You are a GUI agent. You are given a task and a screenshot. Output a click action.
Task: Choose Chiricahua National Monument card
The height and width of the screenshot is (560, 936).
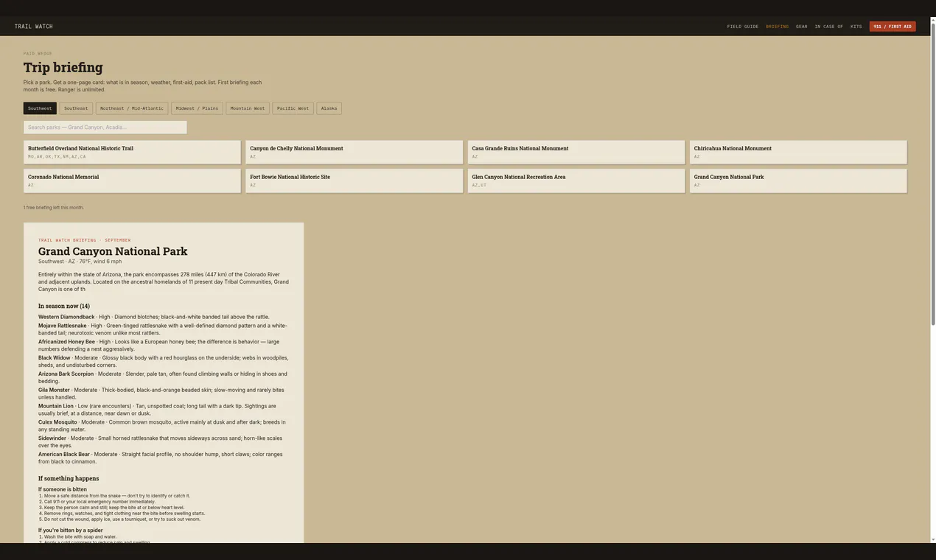point(798,153)
